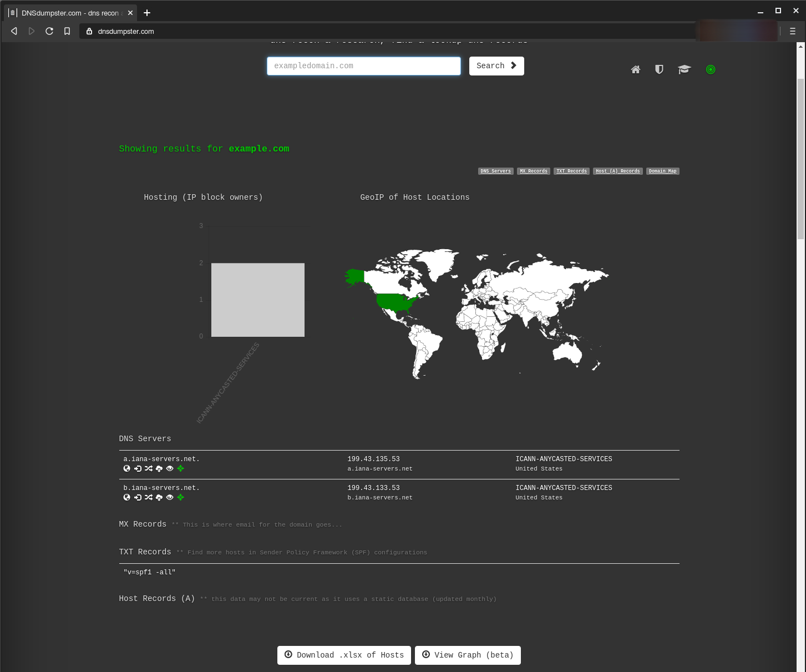Click eye icon under b.iana-servers.net
Screen dimensions: 806x672
[170, 497]
